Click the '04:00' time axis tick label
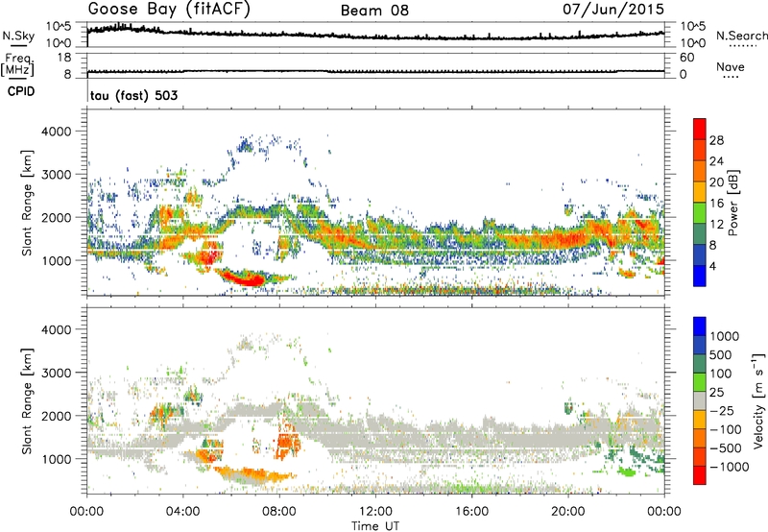Image resolution: width=768 pixels, height=532 pixels. coord(183,511)
